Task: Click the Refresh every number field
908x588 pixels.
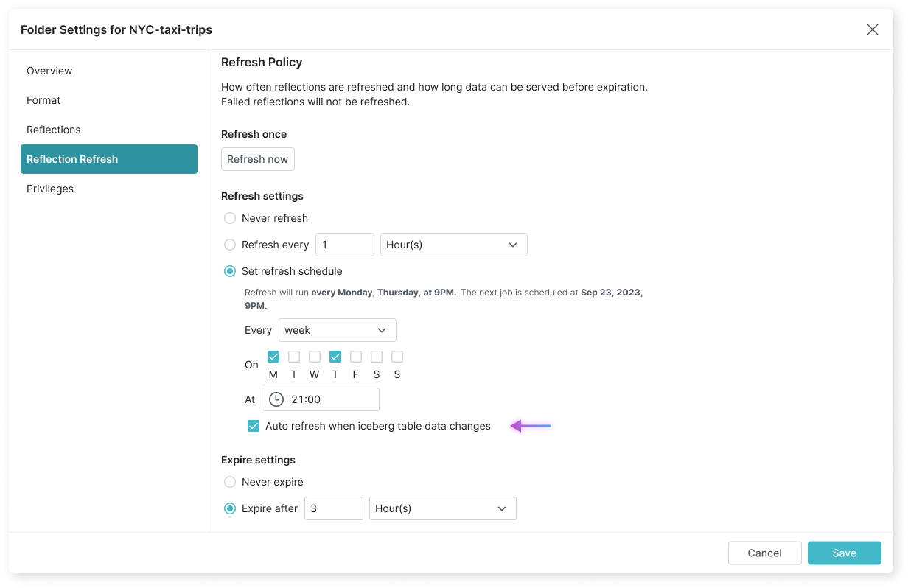Action: pyautogui.click(x=345, y=245)
